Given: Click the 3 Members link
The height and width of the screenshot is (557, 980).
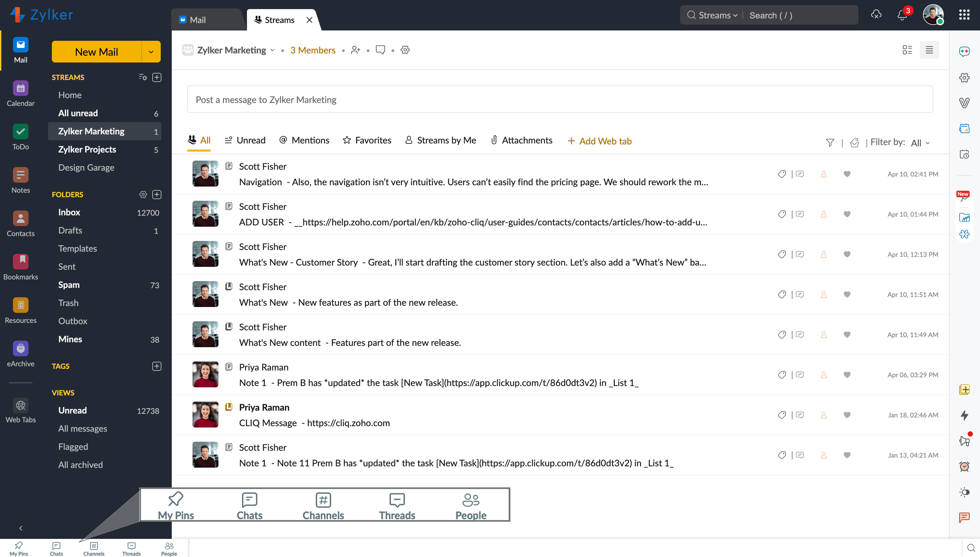Looking at the screenshot, I should (313, 50).
